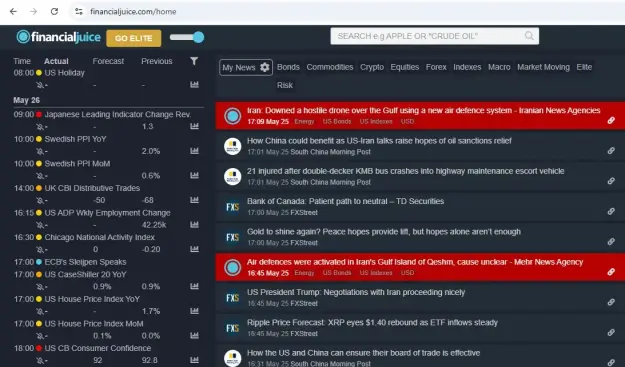Viewport: 625px width, 367px height.
Task: Open Iran downed hostile drone headline
Action: coord(423,110)
